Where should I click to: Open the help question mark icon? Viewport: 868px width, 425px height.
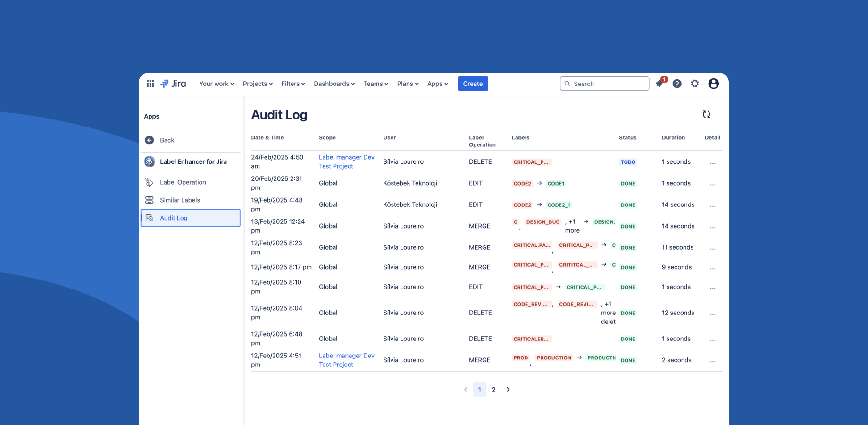[x=677, y=84]
